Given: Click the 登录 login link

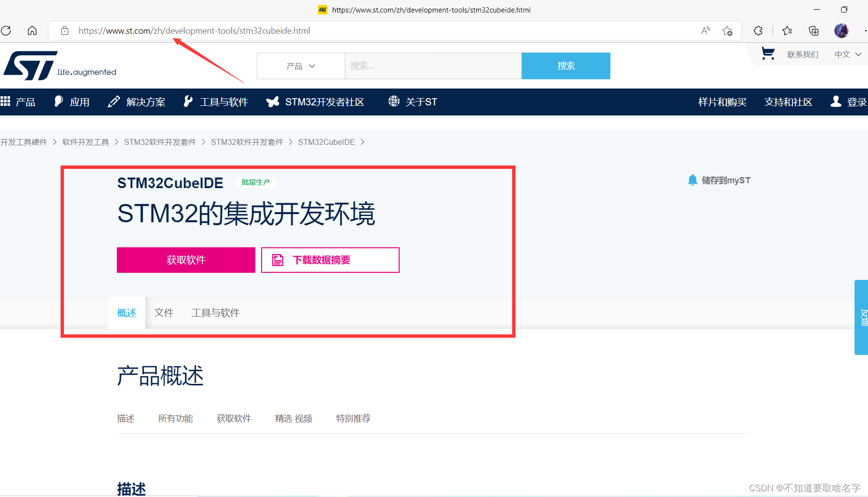Looking at the screenshot, I should 856,102.
